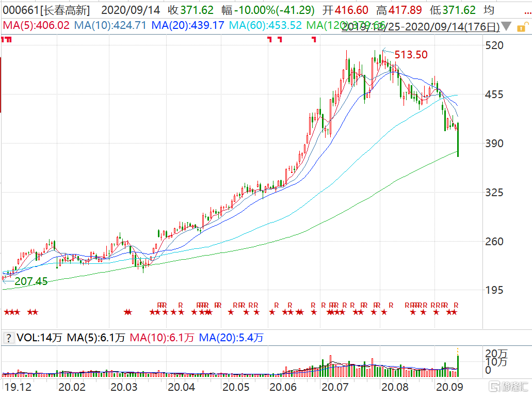532x396 pixels.
Task: Click the 格隆汇 logo watermark
Action: click(508, 386)
